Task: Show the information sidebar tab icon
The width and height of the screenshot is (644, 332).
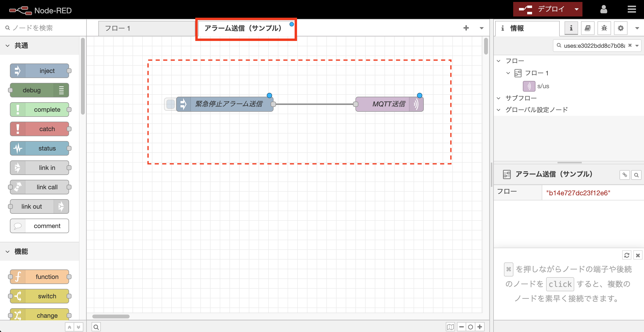Action: point(571,28)
